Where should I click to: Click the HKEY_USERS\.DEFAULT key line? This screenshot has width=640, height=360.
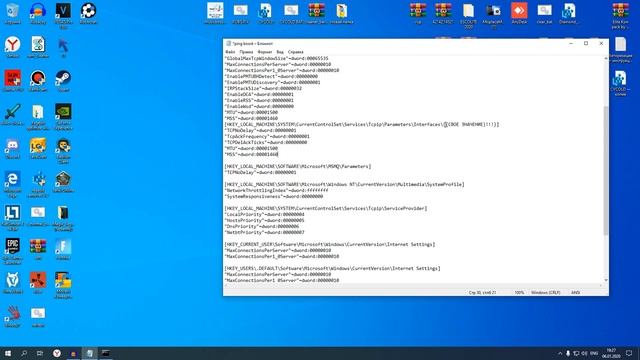point(332,269)
